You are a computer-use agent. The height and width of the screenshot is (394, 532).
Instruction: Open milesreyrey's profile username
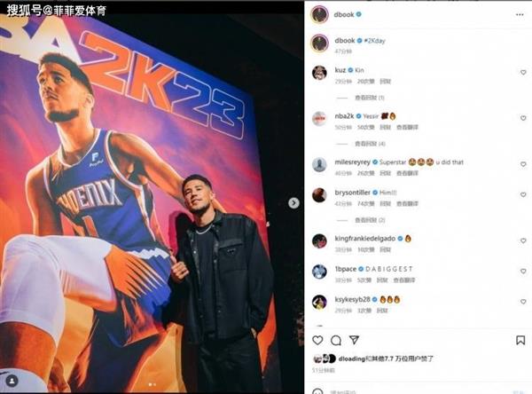click(352, 162)
